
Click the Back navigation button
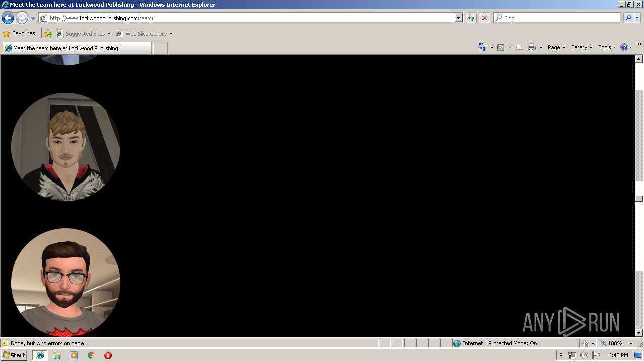pyautogui.click(x=8, y=18)
